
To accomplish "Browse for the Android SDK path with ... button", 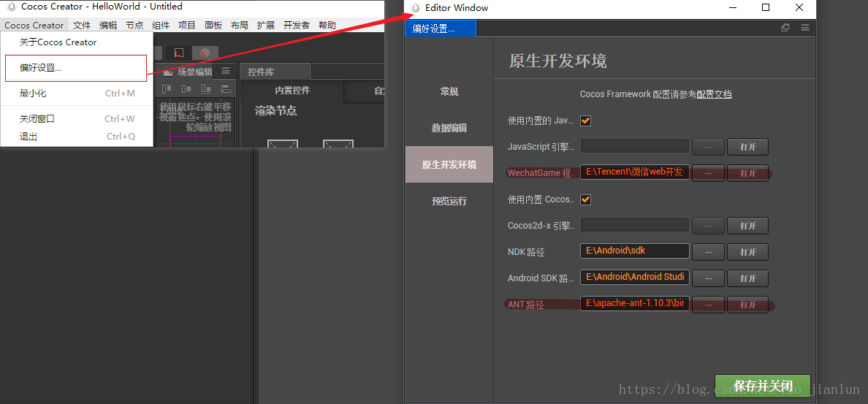I will pos(708,278).
